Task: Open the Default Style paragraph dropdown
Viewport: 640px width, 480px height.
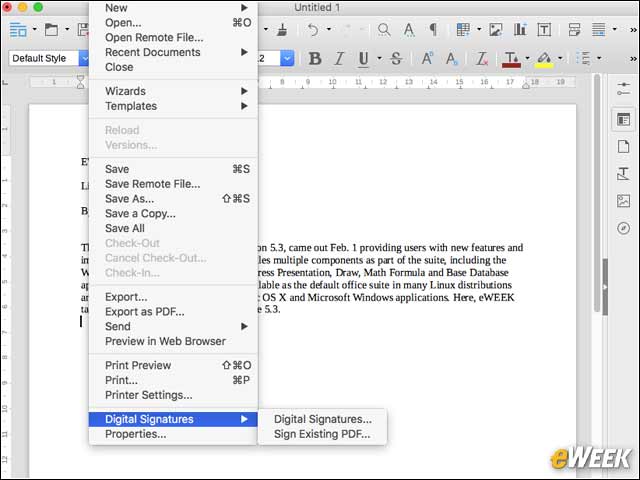Action: 83,58
